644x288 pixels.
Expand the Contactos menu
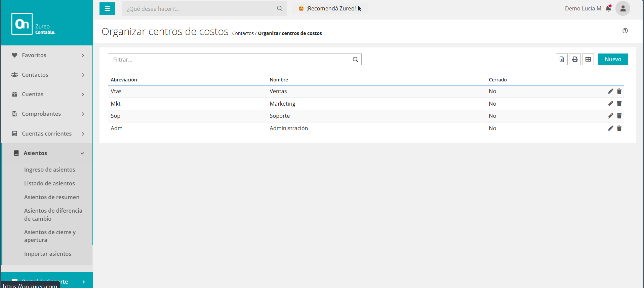(x=47, y=75)
